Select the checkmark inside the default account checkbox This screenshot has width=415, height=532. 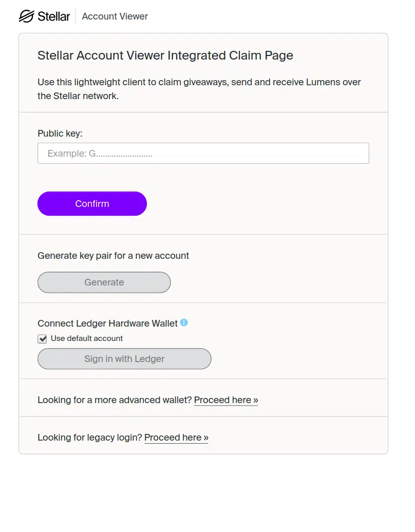pos(42,338)
